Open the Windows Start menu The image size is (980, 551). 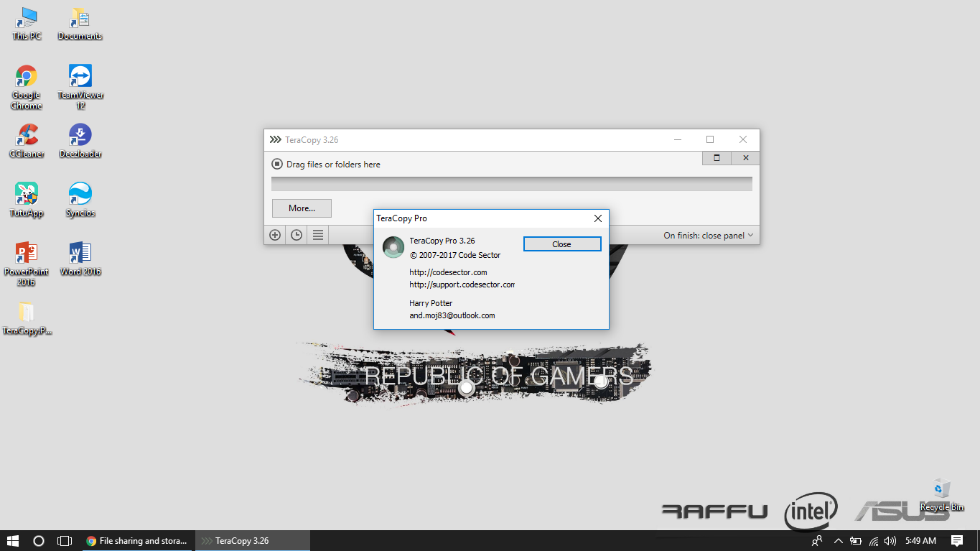(13, 540)
